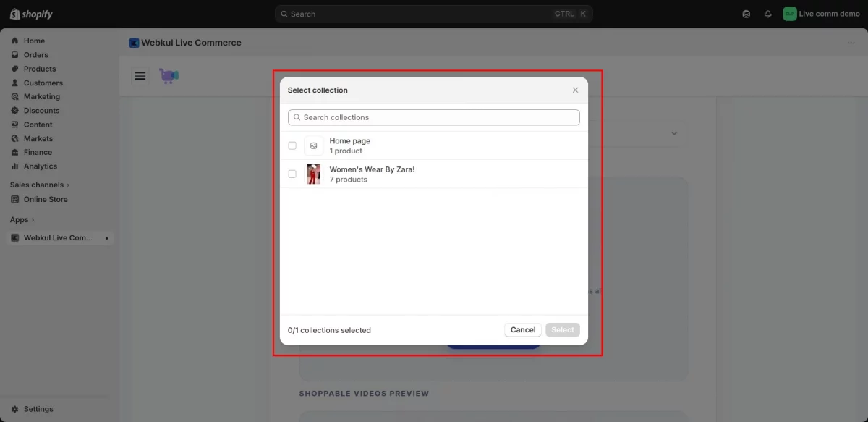Click the dot pin indicator beside Webkul Live Com...
The height and width of the screenshot is (422, 868).
point(106,238)
